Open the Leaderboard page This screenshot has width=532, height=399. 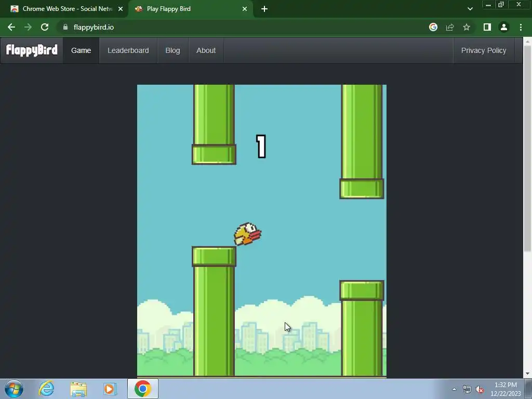click(128, 50)
